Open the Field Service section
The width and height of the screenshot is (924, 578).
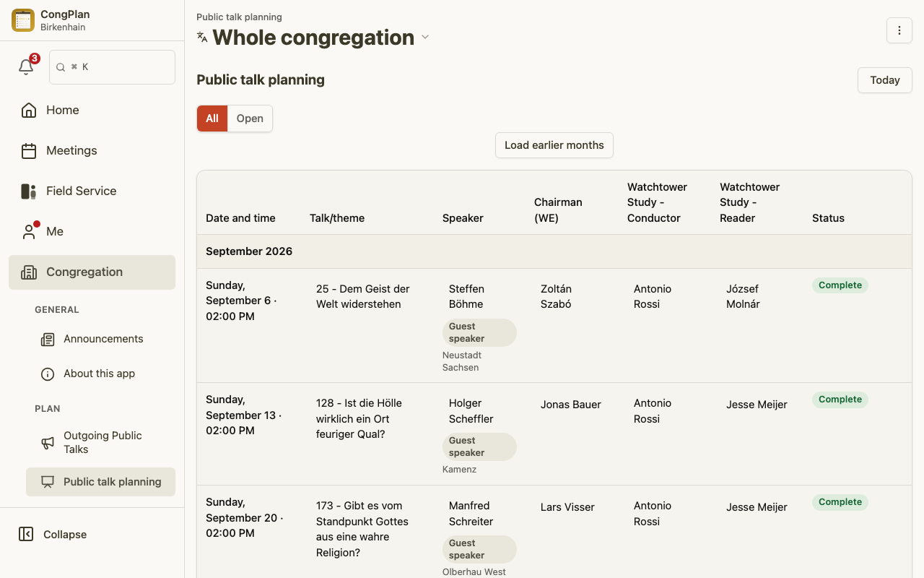[x=92, y=191]
